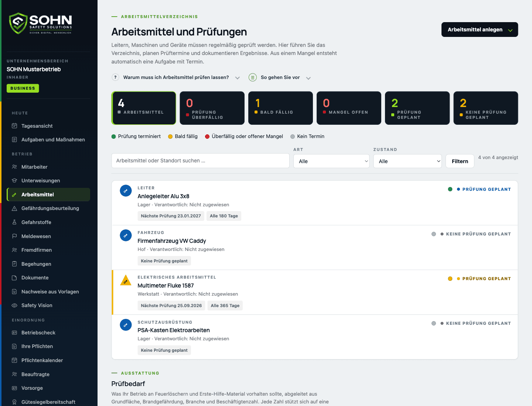
Task: Click the SOHN Safety Solutions logo
Action: (41, 23)
